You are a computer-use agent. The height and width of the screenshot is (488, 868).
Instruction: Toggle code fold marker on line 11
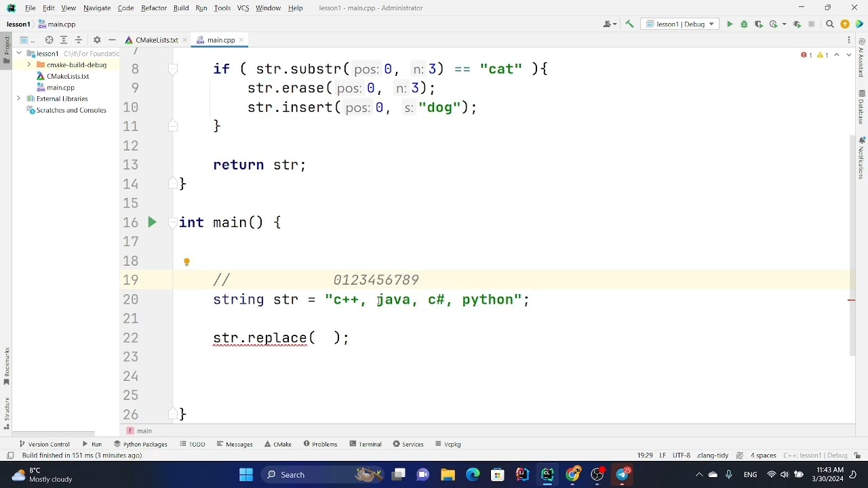coord(173,126)
